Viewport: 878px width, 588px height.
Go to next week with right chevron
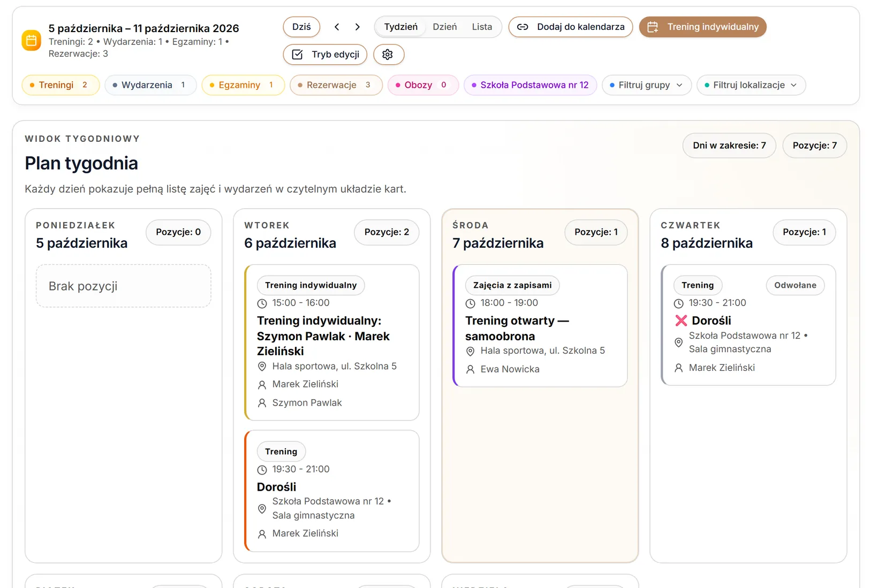point(358,27)
